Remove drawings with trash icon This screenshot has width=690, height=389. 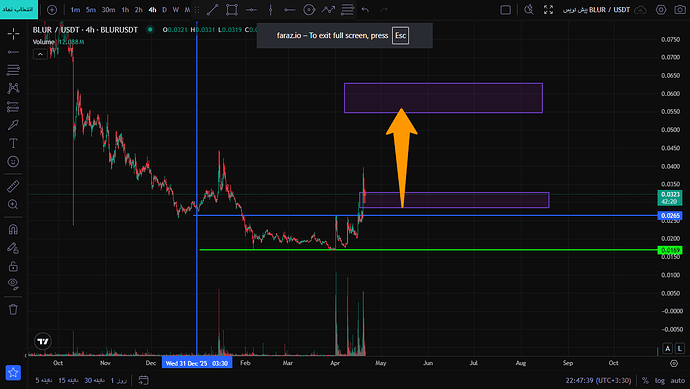click(x=13, y=309)
